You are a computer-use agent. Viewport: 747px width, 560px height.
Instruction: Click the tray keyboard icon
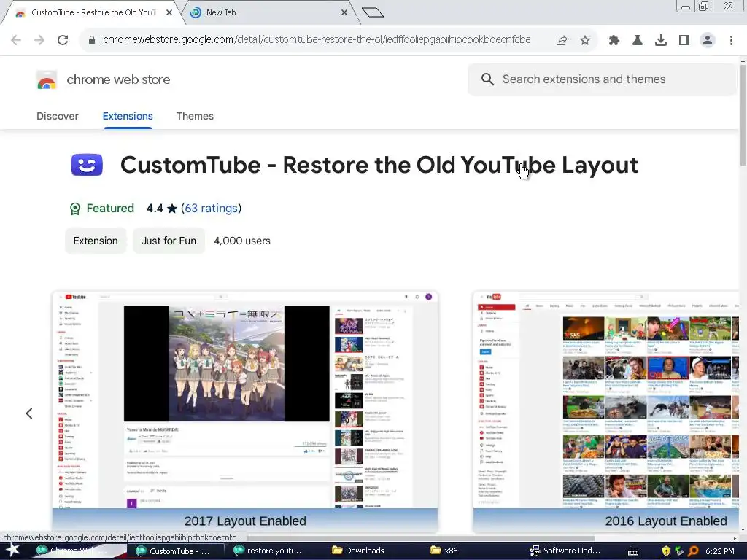[x=633, y=552]
